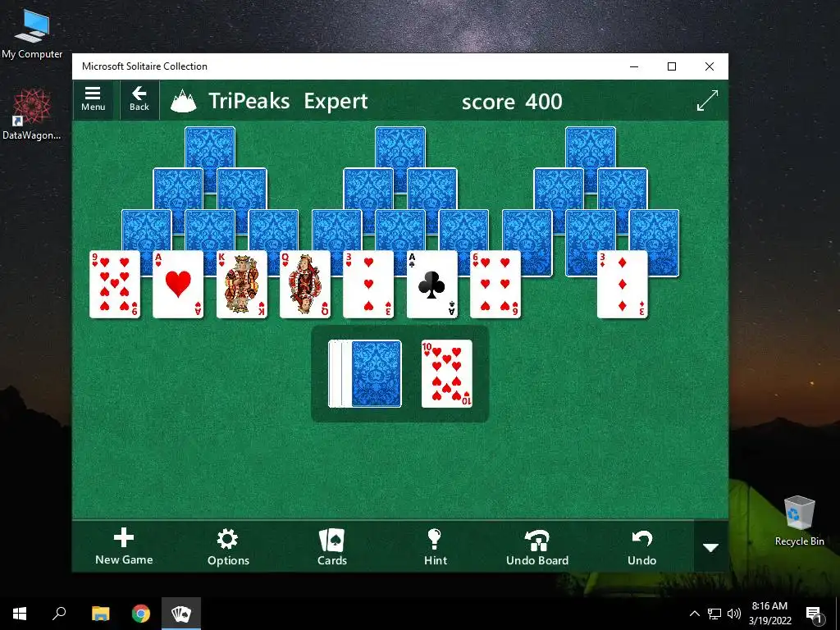Open the hamburger Menu
The height and width of the screenshot is (630, 840).
(x=93, y=99)
